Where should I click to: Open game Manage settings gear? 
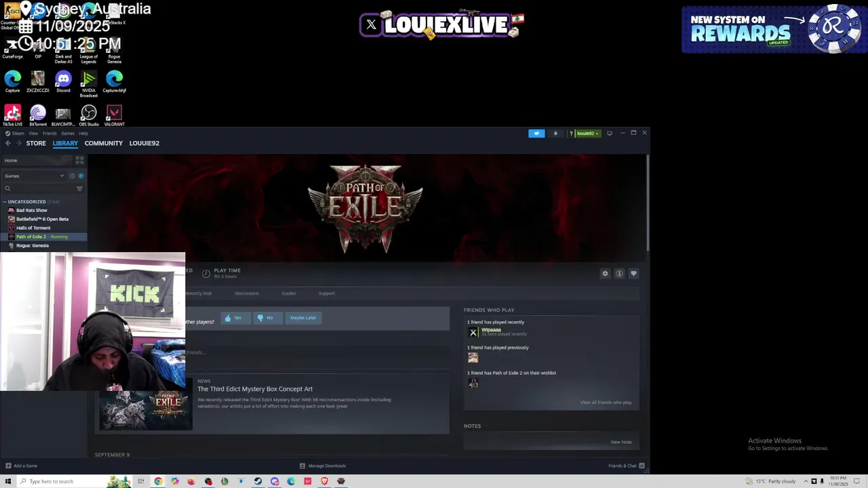(605, 273)
